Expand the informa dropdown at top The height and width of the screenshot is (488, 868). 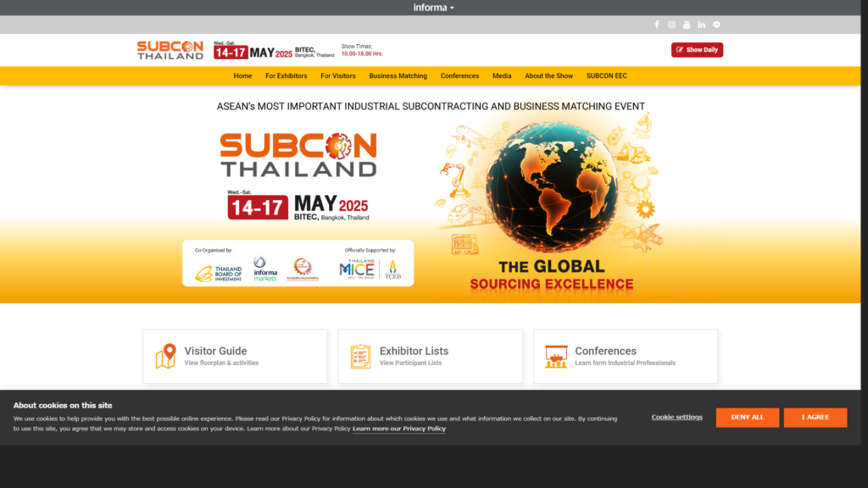[x=433, y=8]
